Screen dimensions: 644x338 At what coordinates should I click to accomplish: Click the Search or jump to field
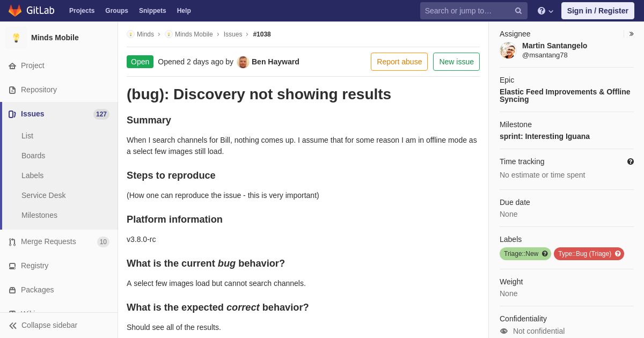[x=474, y=11]
